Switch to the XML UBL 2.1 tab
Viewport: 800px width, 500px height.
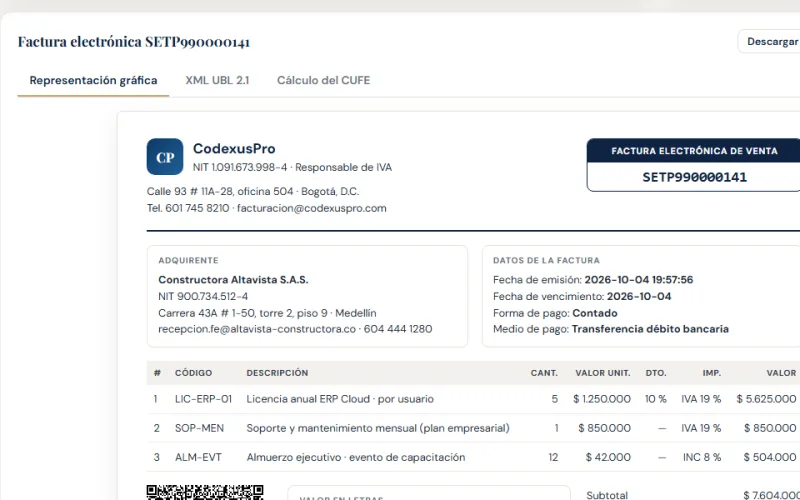click(217, 80)
